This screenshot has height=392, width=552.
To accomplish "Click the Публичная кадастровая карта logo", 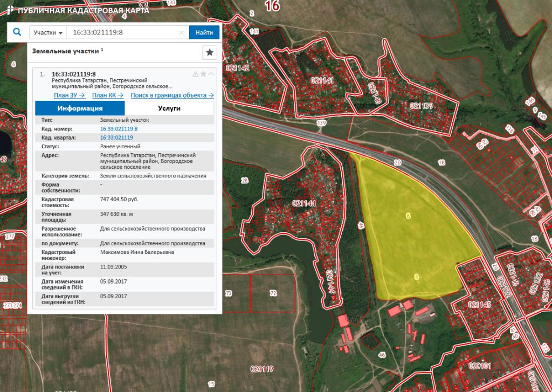I will [x=75, y=10].
